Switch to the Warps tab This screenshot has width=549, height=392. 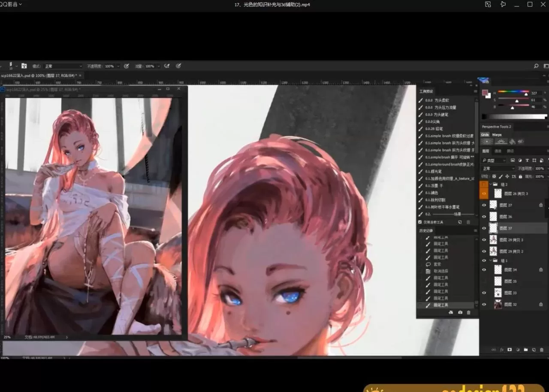(x=497, y=135)
